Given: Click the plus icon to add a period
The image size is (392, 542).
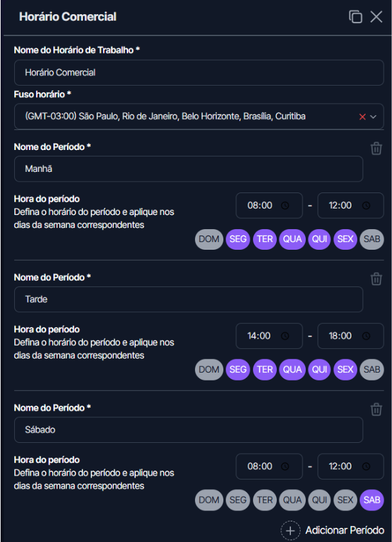Looking at the screenshot, I should click(x=290, y=530).
